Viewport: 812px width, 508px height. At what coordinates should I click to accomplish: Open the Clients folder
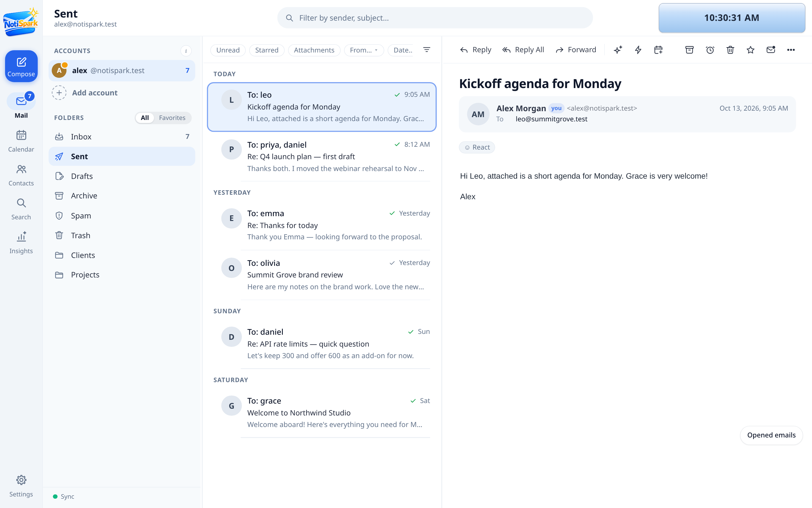pyautogui.click(x=122, y=255)
